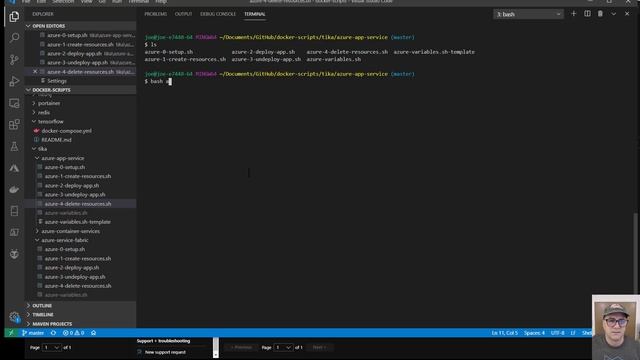Image resolution: width=640 pixels, height=360 pixels.
Task: Close azure-4-delete-resources.sh in Open Editors
Action: coord(35,71)
